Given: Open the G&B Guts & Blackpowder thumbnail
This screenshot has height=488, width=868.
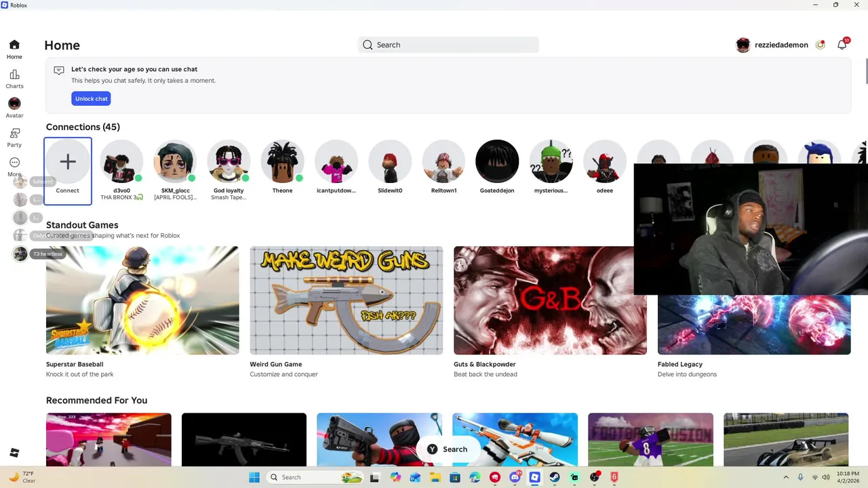Looking at the screenshot, I should [x=550, y=300].
